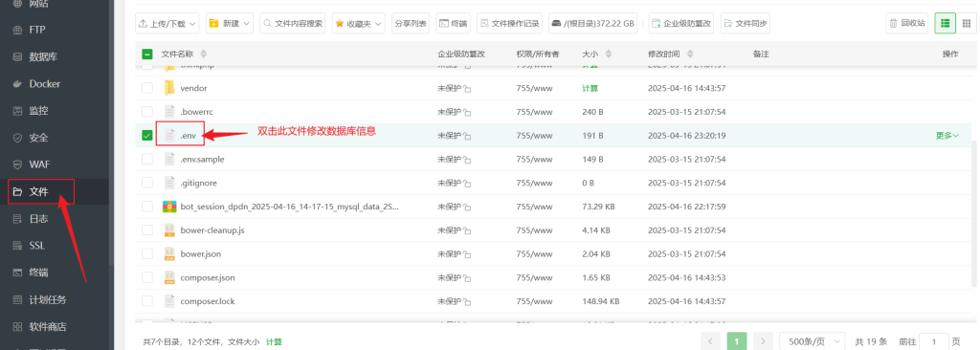Click 企业级防篡改 tamper protection button
980x350 pixels.
pyautogui.click(x=681, y=24)
